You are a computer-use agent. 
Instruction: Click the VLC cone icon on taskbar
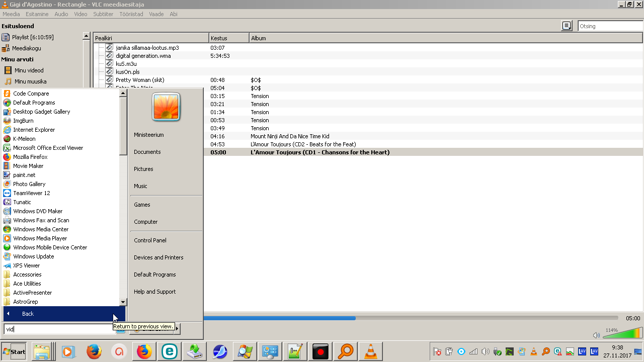point(371,351)
